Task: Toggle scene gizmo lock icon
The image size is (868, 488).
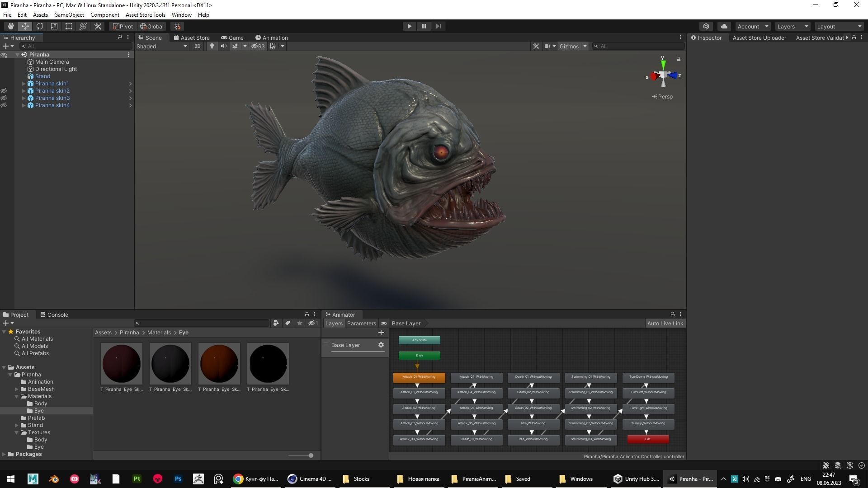Action: coord(679,59)
